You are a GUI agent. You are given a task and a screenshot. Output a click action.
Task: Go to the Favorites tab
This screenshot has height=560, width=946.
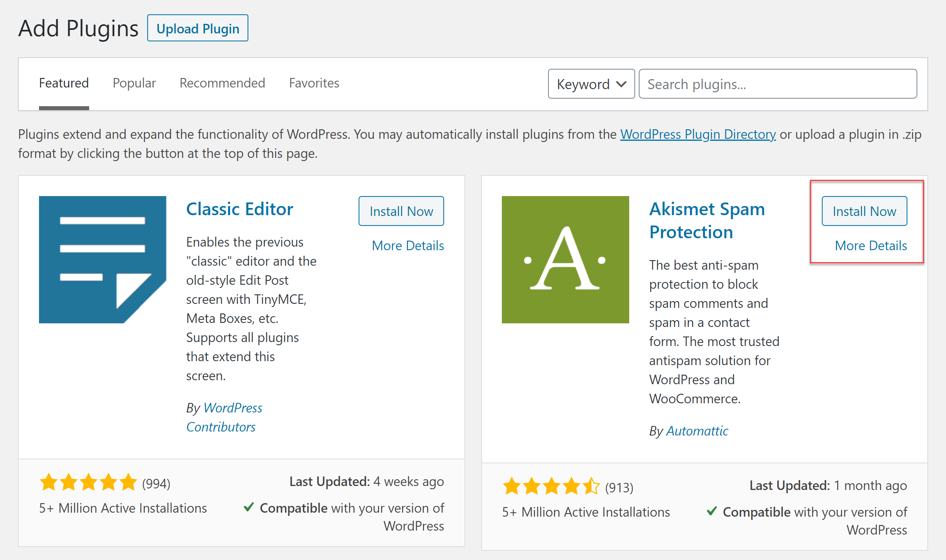pos(314,83)
